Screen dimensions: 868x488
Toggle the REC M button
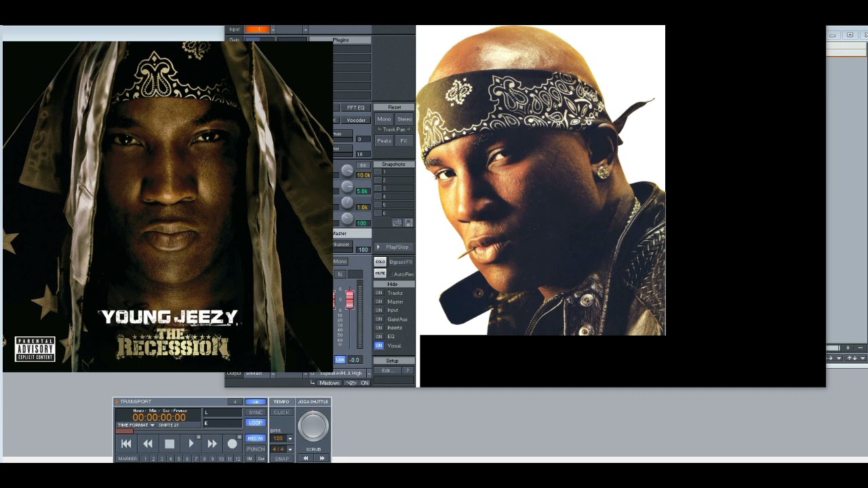(256, 439)
